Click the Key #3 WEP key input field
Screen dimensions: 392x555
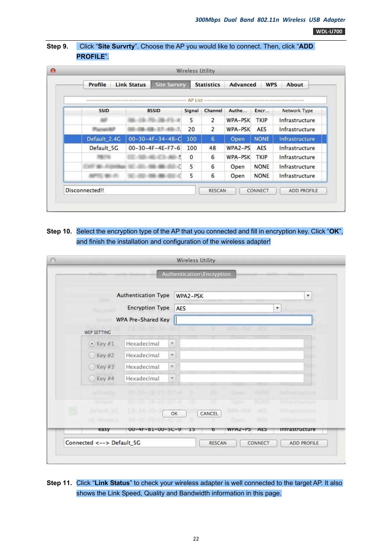point(242,367)
